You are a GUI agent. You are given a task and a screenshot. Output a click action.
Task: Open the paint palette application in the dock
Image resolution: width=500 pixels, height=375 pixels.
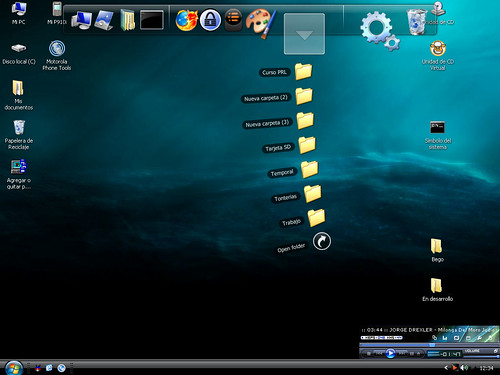click(261, 22)
